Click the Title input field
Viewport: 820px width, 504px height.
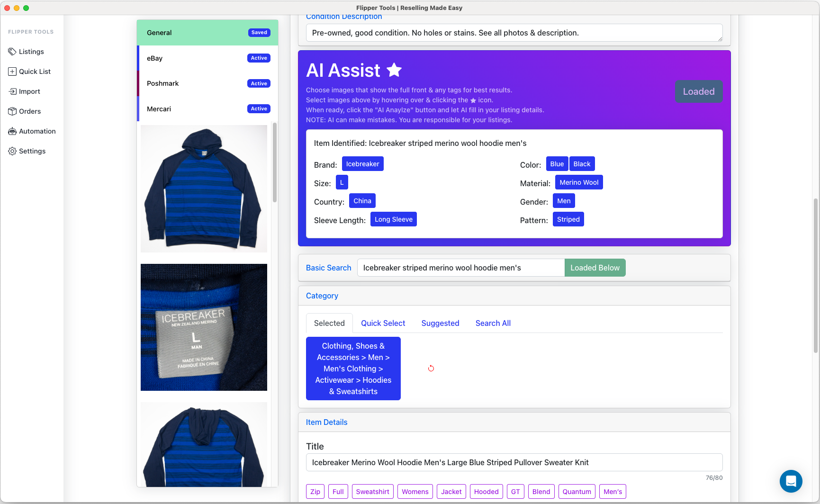click(514, 462)
